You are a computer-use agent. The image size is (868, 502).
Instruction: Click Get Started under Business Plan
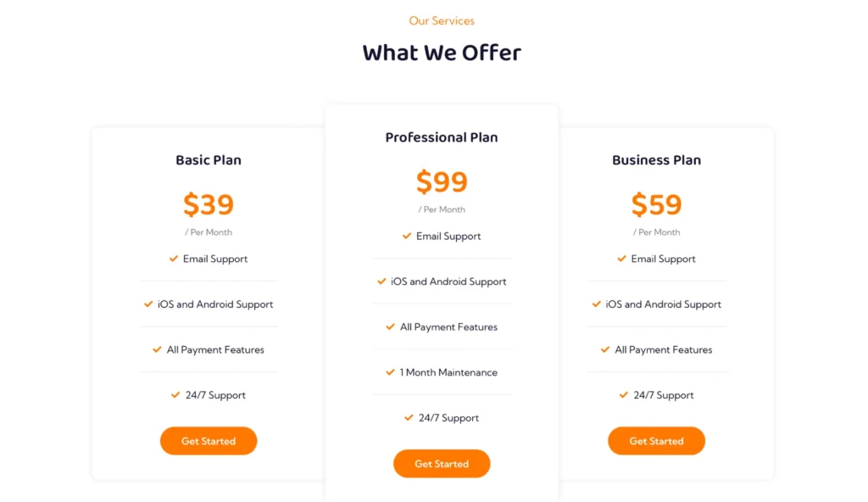point(656,441)
